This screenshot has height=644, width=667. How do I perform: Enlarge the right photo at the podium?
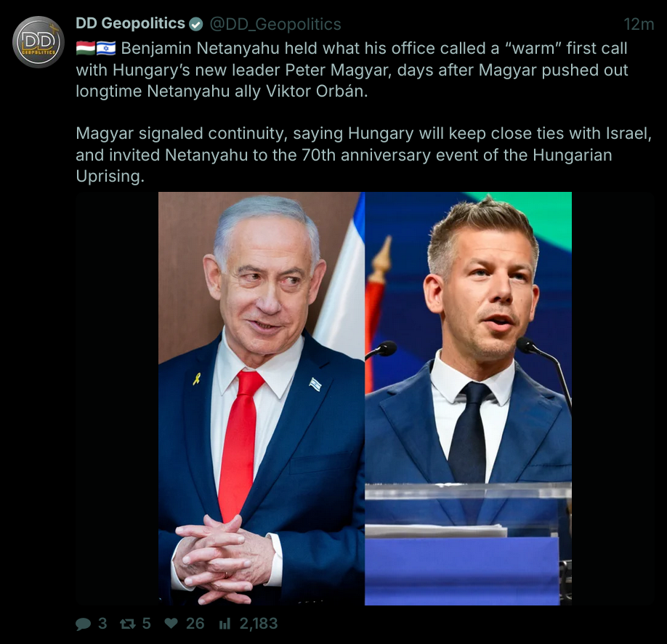click(x=469, y=398)
